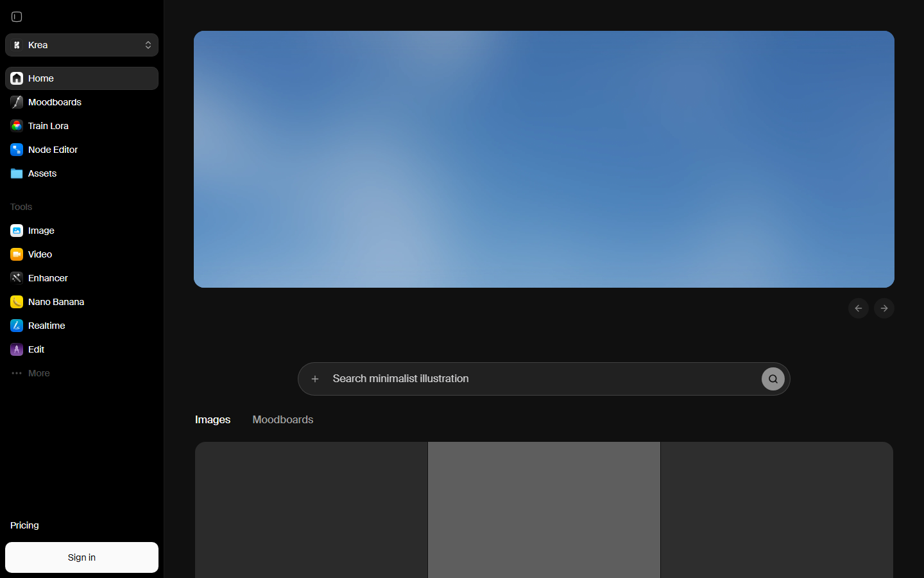
Task: Collapse the sidebar panel icon
Action: coord(17,17)
